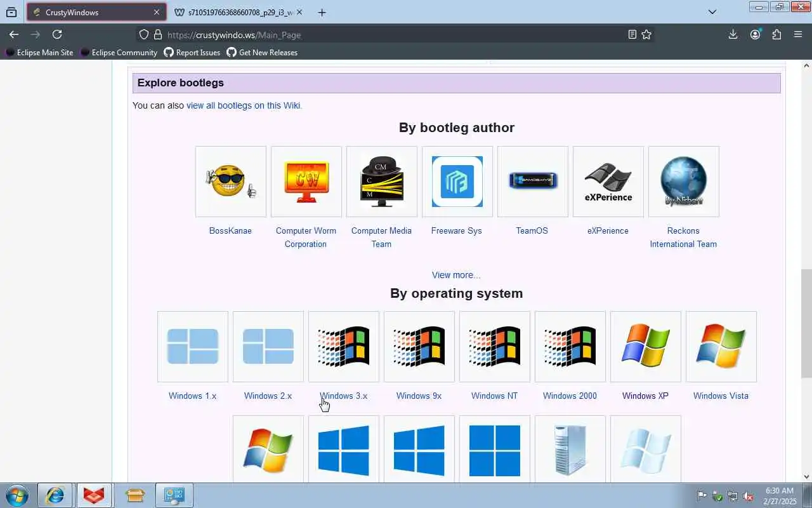812x508 pixels.
Task: Open the Windows 2.x text link
Action: click(268, 396)
